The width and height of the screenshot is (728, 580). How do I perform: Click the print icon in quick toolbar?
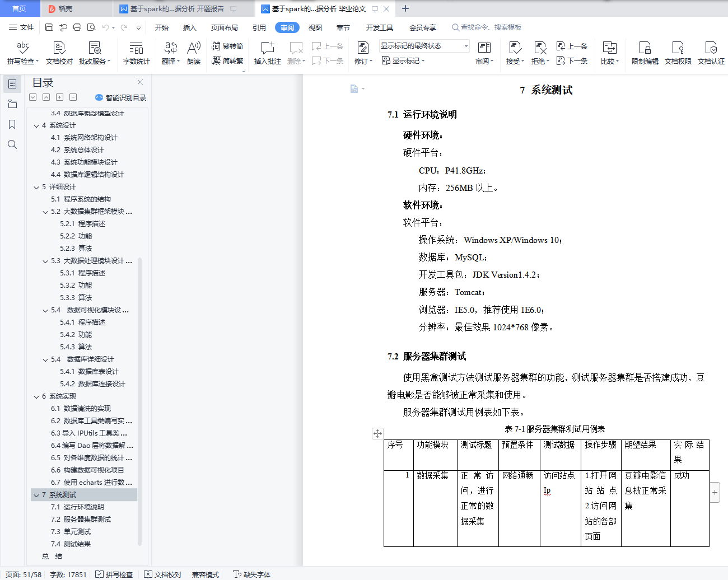(x=77, y=27)
